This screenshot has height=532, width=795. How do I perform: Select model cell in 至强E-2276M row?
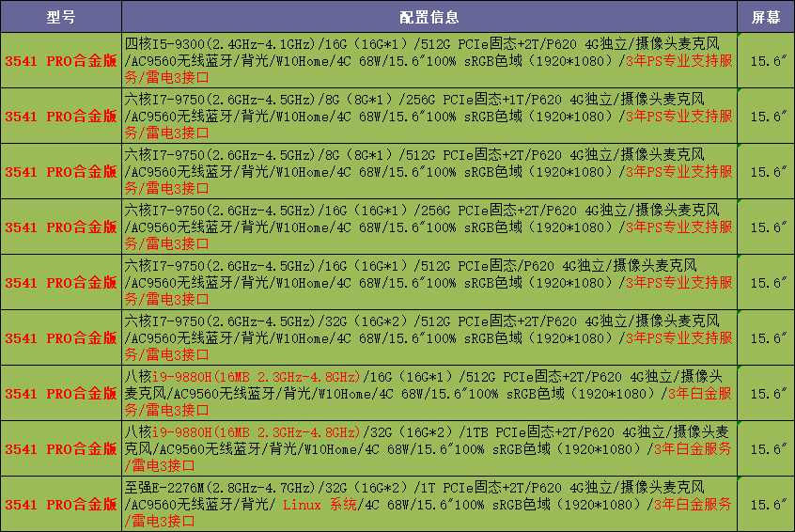click(61, 504)
